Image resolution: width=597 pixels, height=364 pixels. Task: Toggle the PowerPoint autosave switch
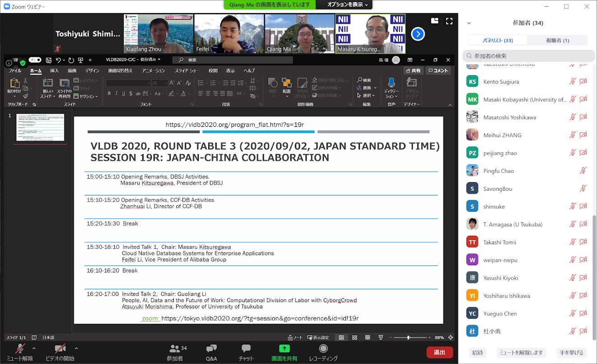pos(35,60)
